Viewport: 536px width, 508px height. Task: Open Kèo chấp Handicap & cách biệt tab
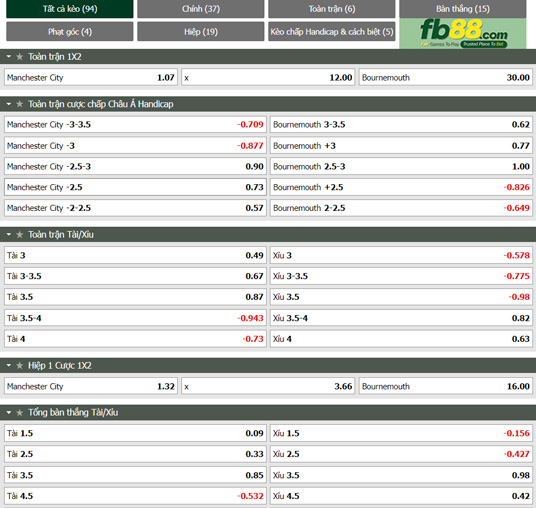(332, 32)
